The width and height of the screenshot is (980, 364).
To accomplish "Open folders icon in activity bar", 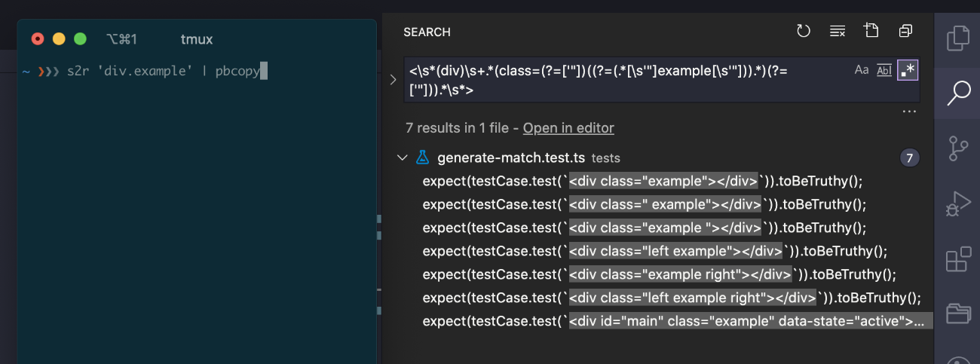I will point(957,314).
